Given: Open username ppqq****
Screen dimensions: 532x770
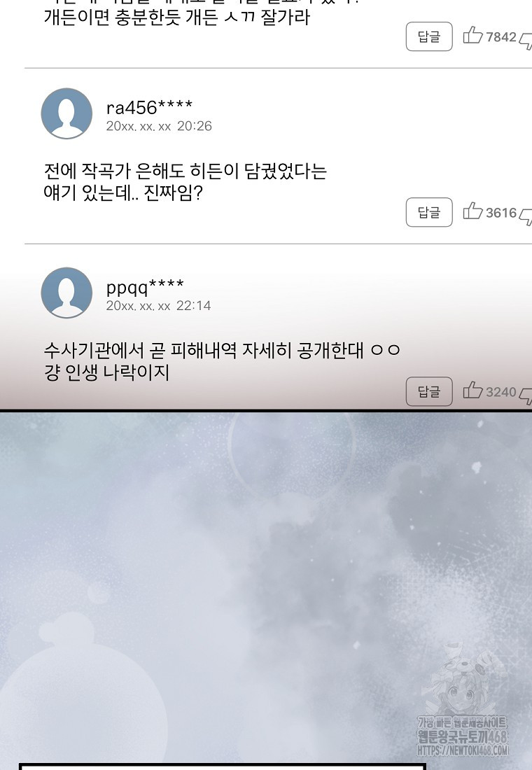Looking at the screenshot, I should coord(145,287).
